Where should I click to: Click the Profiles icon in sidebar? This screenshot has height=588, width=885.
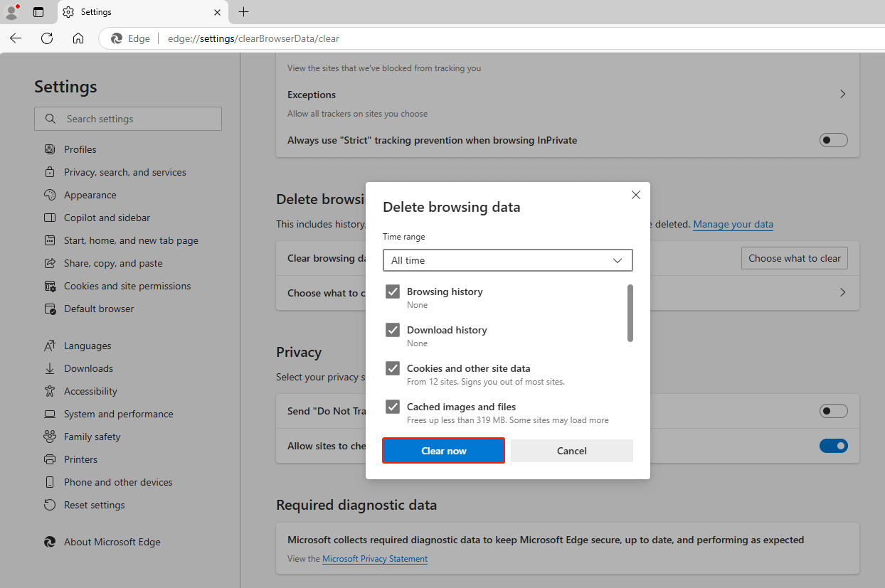[50, 149]
